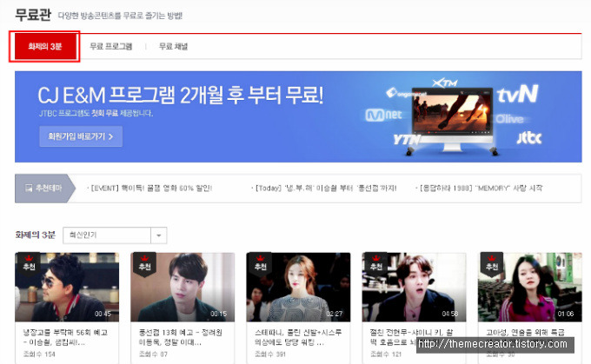Viewport: 591px width, 364px height.
Task: Open the 풍선껌 13회 예고 thumbnail
Action: pos(183,288)
